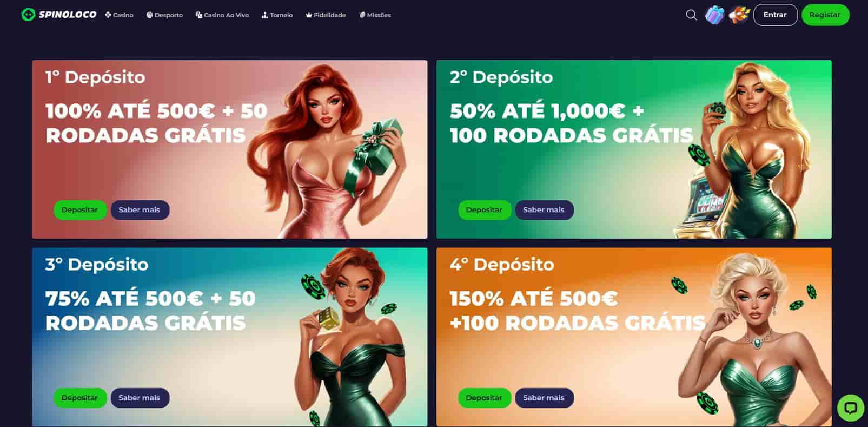Click the green Registar button
Screen dimensions: 868x427
pos(825,15)
